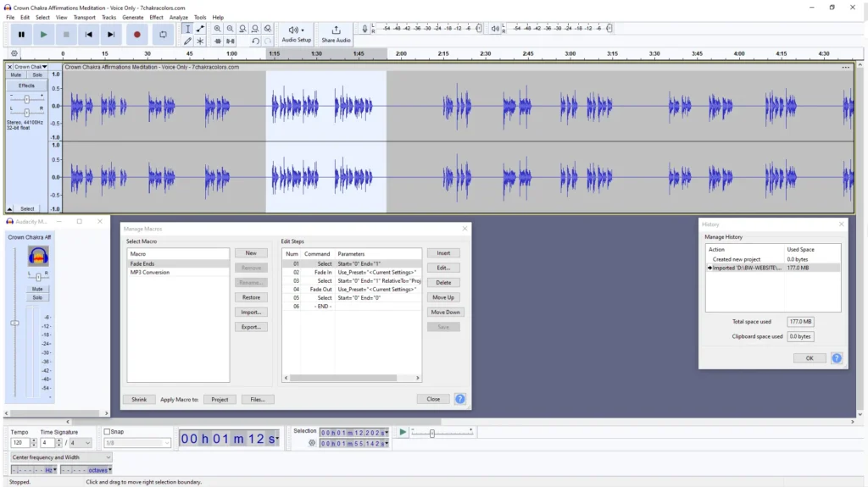Toggle Mute in the mixer board
The height and width of the screenshot is (487, 868).
[x=37, y=289]
